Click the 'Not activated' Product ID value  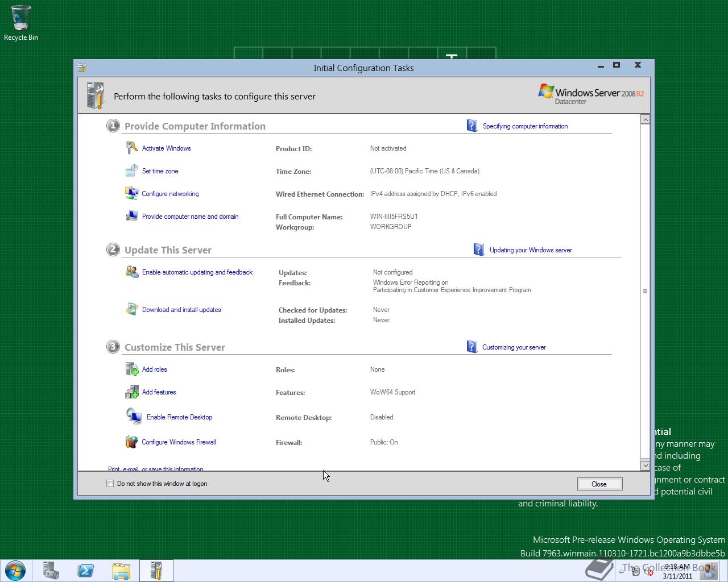click(x=388, y=148)
